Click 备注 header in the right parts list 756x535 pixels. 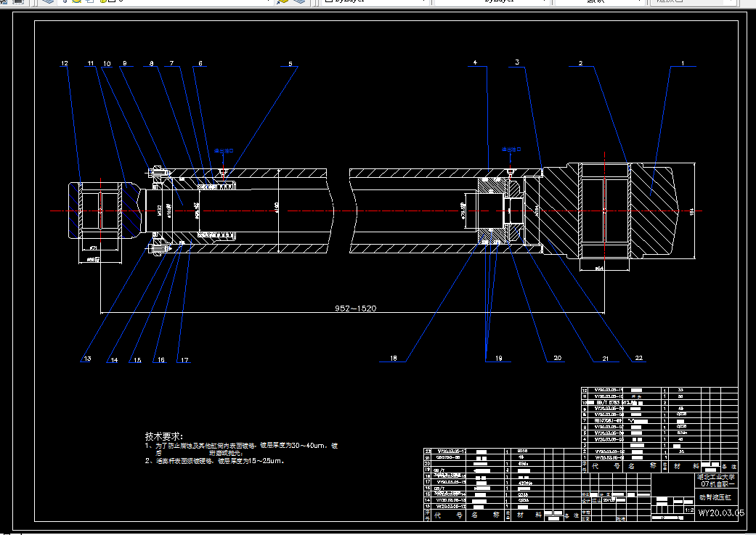[729, 467]
